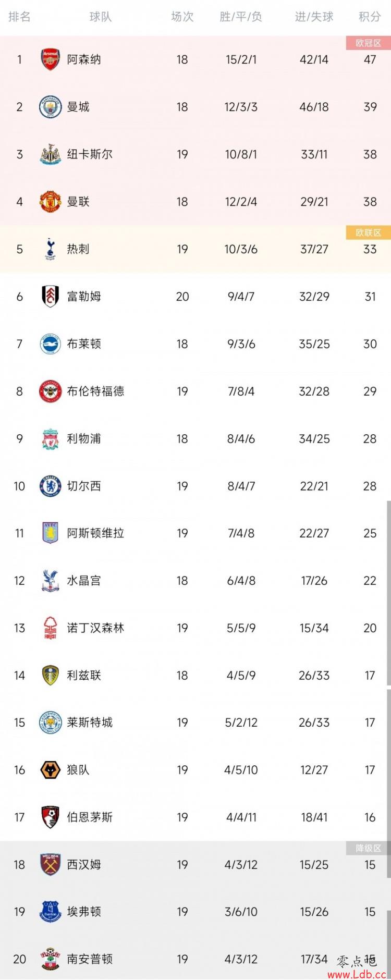391x980 pixels.
Task: Click the 欧冠区 zone label
Action: coord(368,43)
